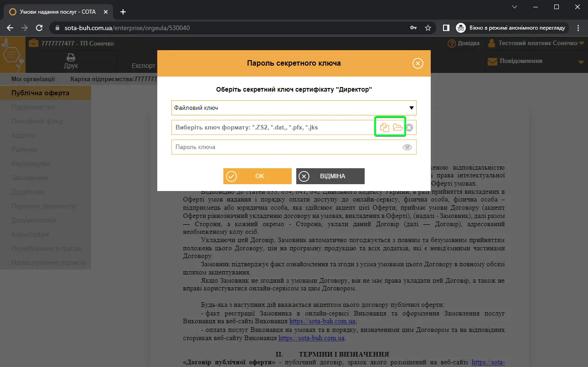The width and height of the screenshot is (588, 367).
Task: Open the 'Експорт' toolbar item
Action: point(143,66)
